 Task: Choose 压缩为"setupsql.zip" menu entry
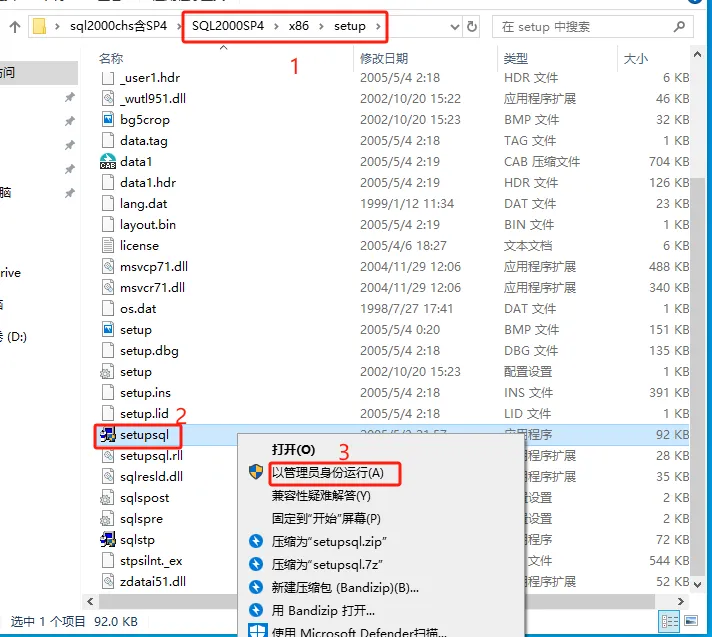click(x=329, y=542)
